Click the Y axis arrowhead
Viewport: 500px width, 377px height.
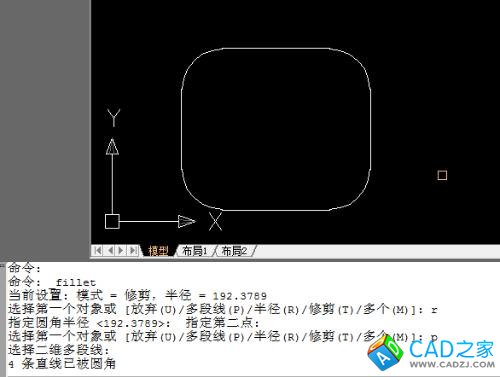112,147
